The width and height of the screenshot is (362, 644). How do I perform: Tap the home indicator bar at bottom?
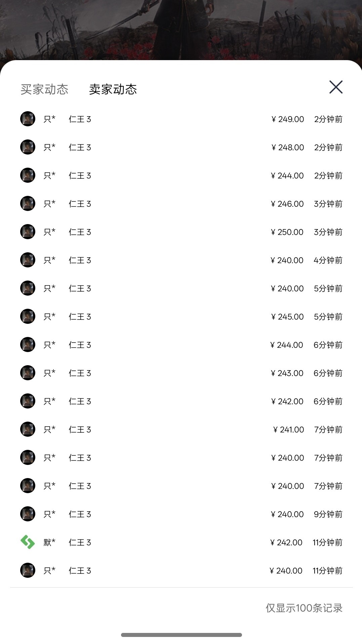point(181,635)
